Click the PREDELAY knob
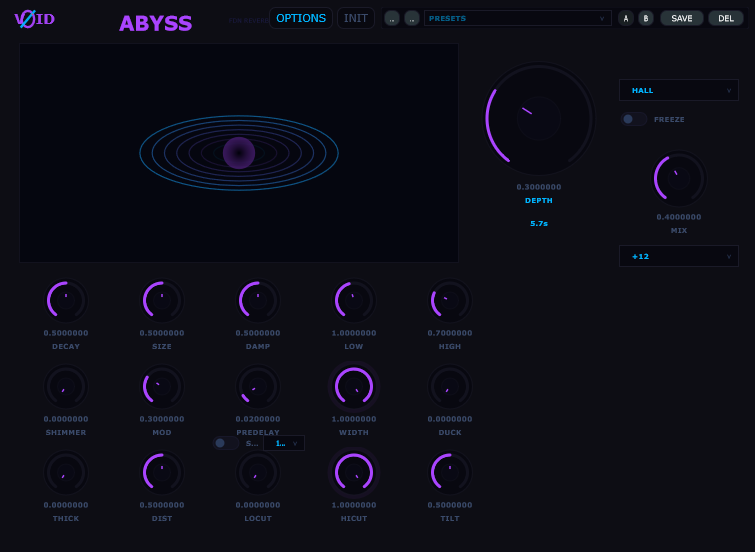Image resolution: width=755 pixels, height=552 pixels. coord(258,387)
